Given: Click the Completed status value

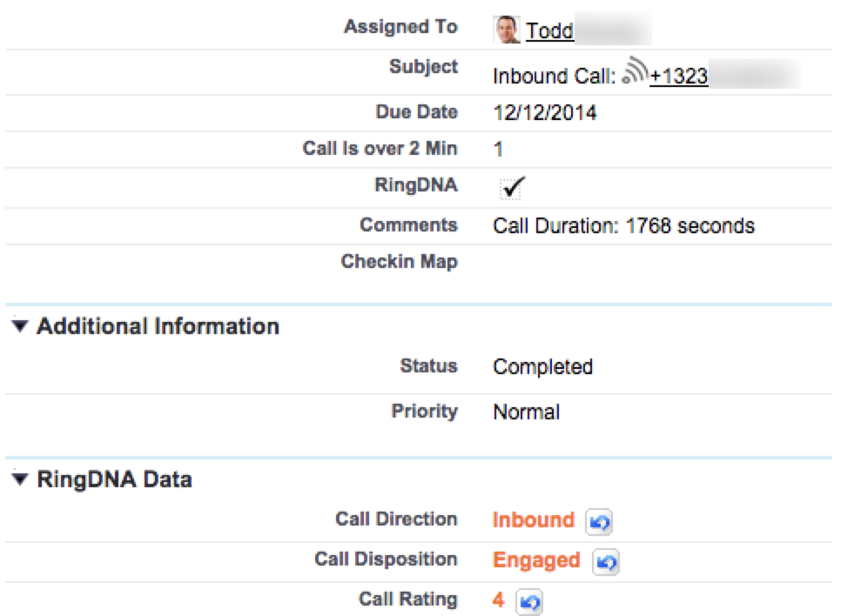Looking at the screenshot, I should tap(542, 367).
